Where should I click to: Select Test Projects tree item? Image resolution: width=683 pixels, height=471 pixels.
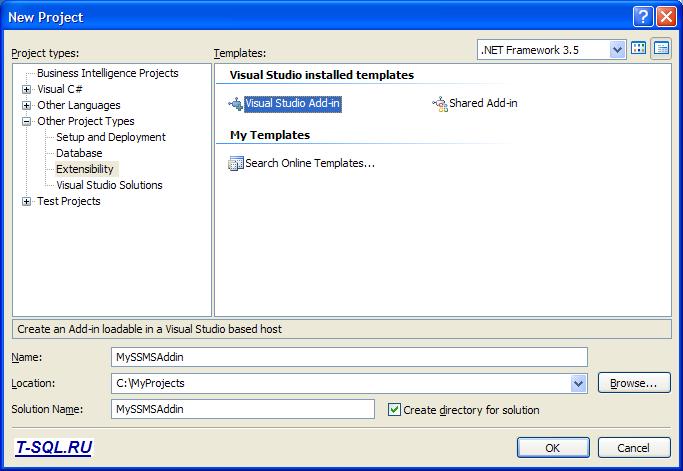click(69, 201)
